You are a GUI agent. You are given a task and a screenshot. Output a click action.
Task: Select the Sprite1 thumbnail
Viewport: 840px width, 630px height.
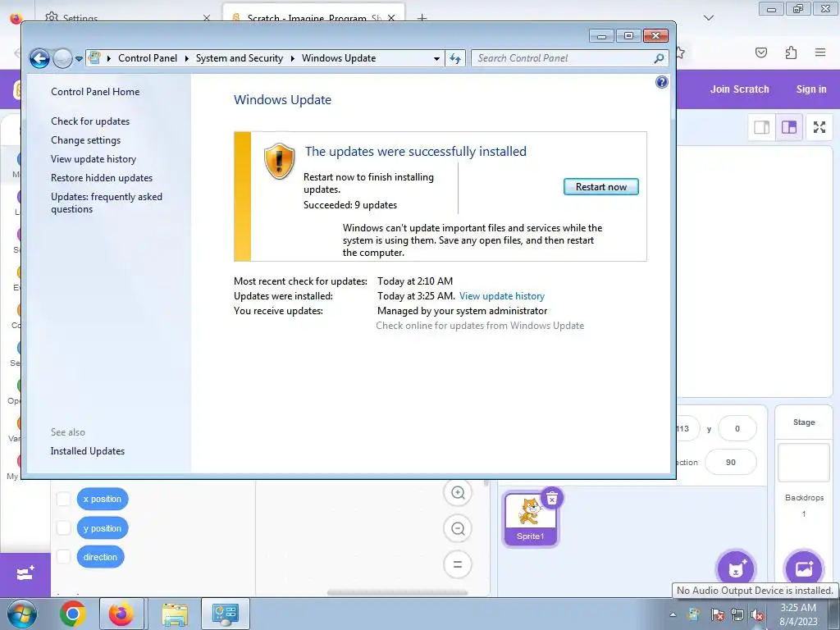pyautogui.click(x=531, y=518)
